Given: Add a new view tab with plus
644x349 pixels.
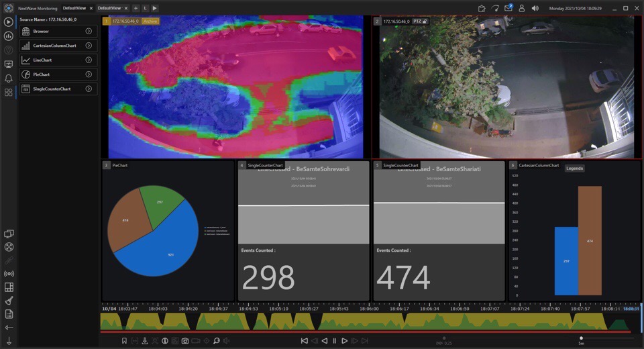Looking at the screenshot, I should (x=136, y=8).
